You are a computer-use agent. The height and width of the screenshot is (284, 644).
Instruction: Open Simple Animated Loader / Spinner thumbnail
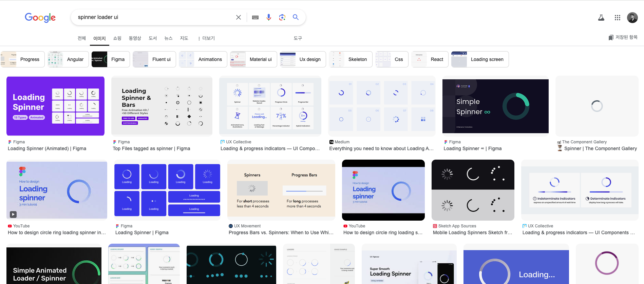tap(54, 266)
